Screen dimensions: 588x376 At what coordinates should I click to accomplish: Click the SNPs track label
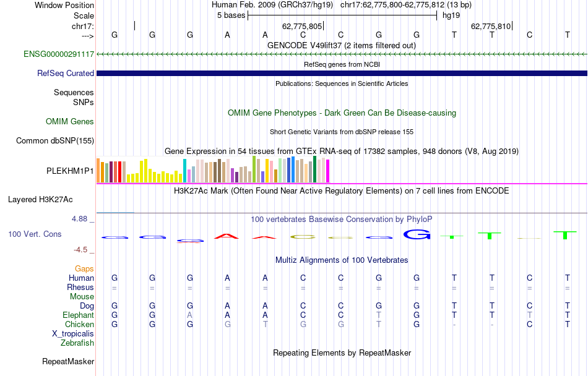(x=84, y=102)
